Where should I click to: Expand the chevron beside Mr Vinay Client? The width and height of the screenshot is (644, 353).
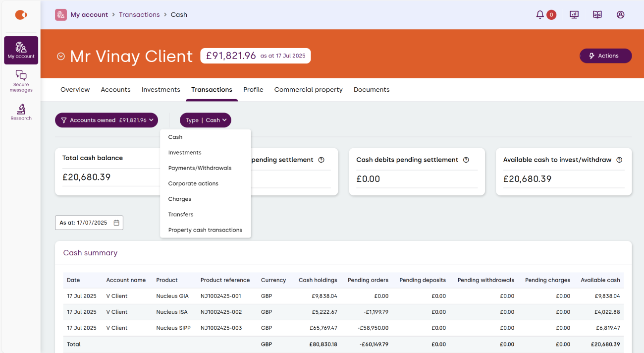[61, 57]
